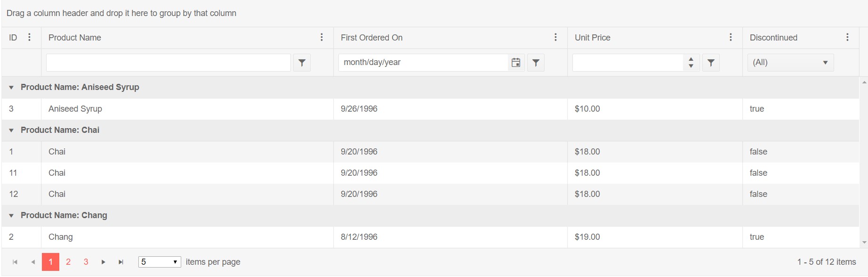The width and height of the screenshot is (868, 277).
Task: Click the Product Name filter operator icon
Action: (302, 63)
